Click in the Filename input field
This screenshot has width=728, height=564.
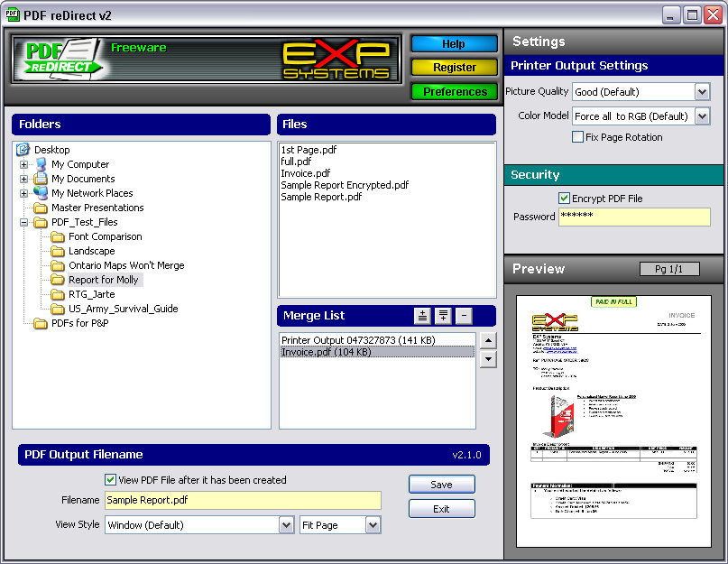click(243, 500)
